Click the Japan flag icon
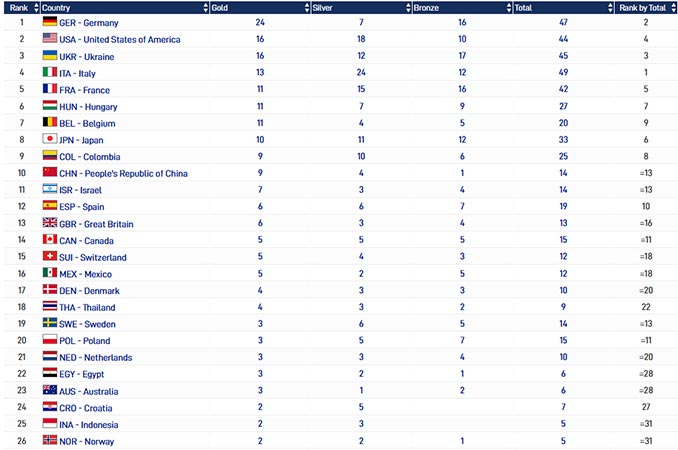 pyautogui.click(x=50, y=139)
